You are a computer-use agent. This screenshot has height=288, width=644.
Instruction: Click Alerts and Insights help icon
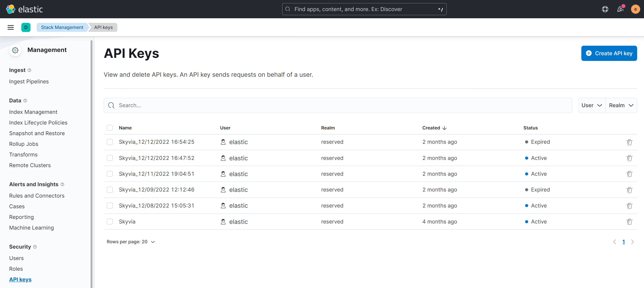click(x=63, y=184)
